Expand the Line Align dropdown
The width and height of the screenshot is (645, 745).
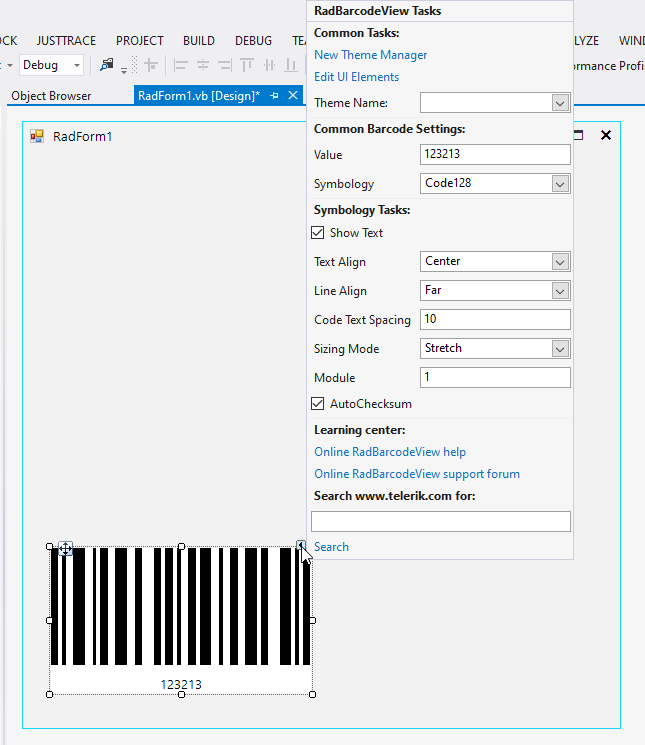pos(560,291)
